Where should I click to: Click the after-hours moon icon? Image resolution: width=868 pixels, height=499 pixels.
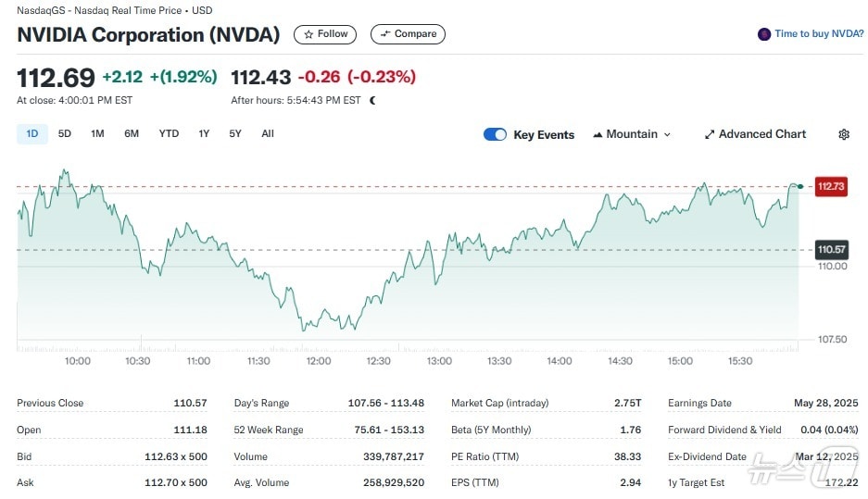[372, 100]
